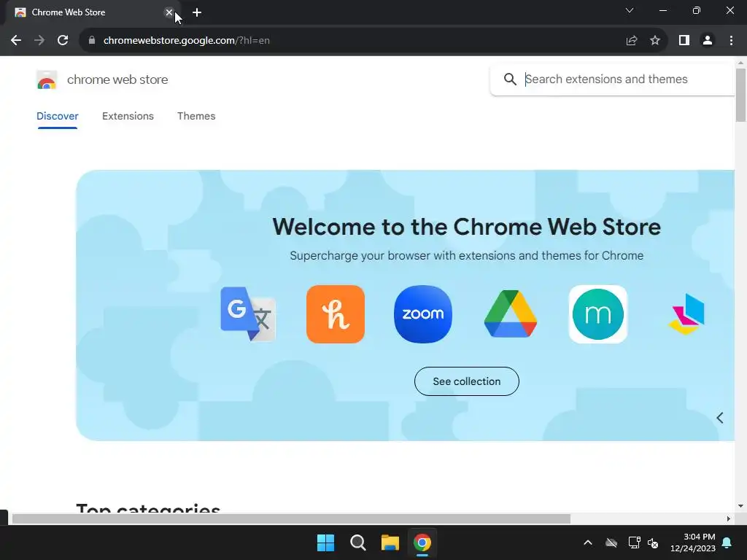Switch to the Extensions tab

(128, 116)
